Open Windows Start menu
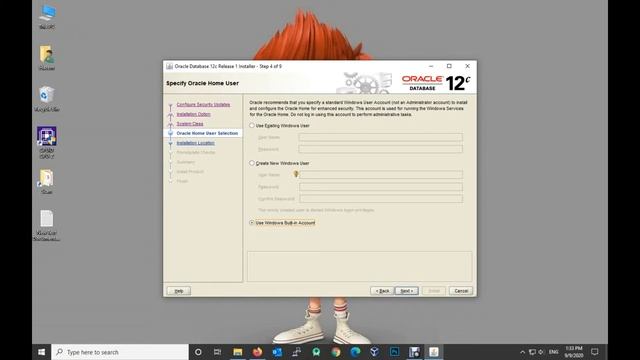 (42, 352)
